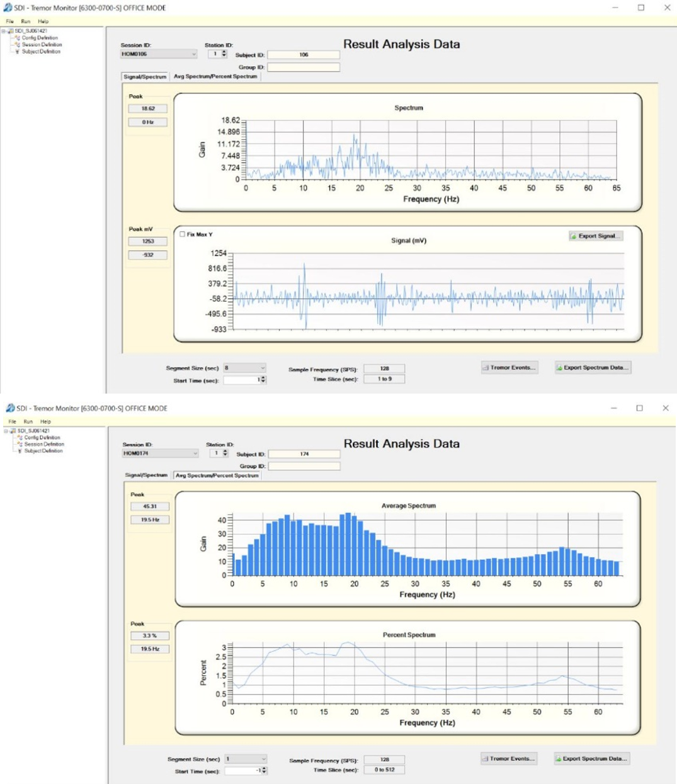
Task: Click Tremor Events icon in HOM0106 window
Action: point(486,368)
